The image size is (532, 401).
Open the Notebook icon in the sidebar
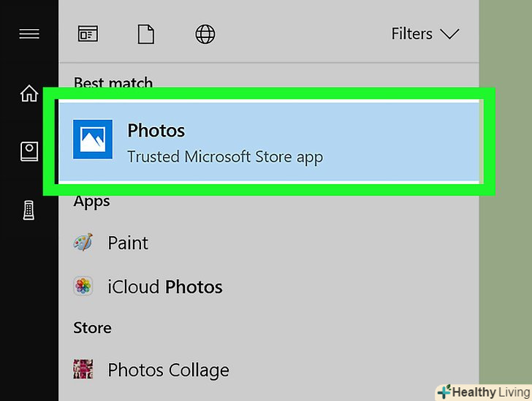pos(29,151)
